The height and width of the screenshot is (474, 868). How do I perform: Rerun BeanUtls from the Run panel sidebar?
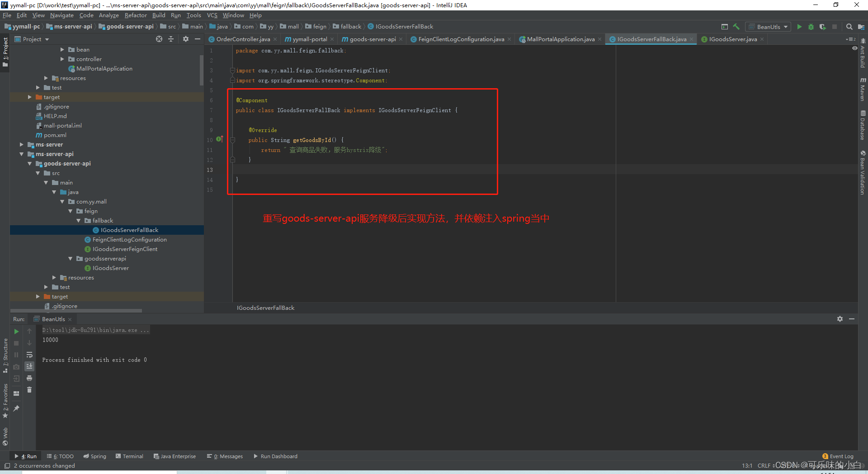pos(16,332)
